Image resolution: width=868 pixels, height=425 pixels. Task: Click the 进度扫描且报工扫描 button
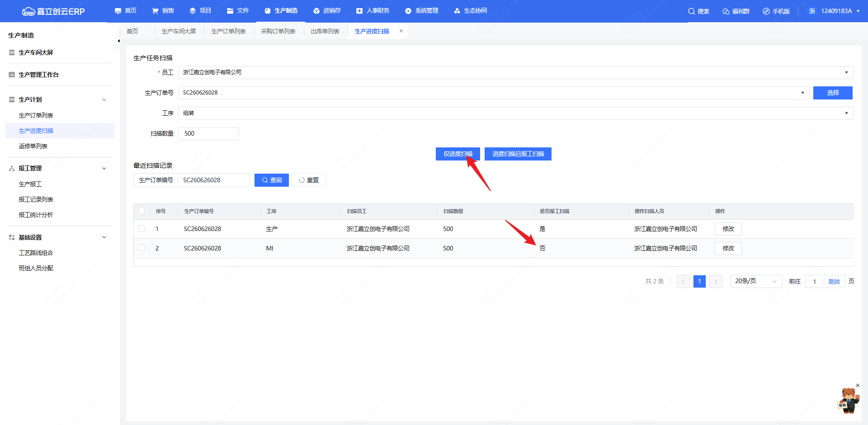click(x=518, y=154)
